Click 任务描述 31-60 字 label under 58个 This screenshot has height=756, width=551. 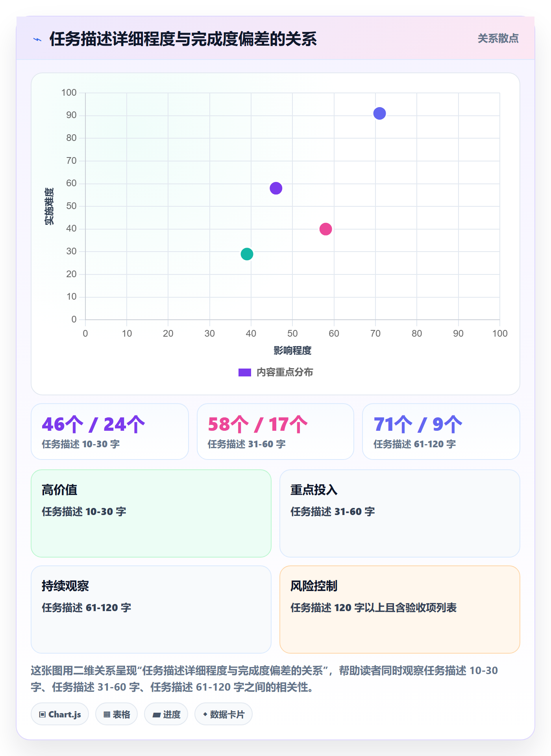[x=247, y=444]
